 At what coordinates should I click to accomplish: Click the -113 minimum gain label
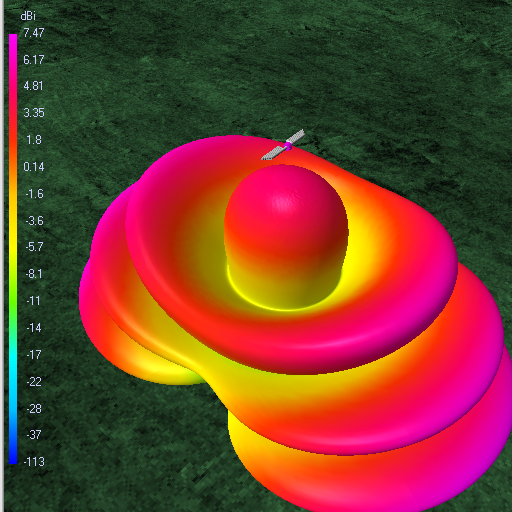[34, 462]
